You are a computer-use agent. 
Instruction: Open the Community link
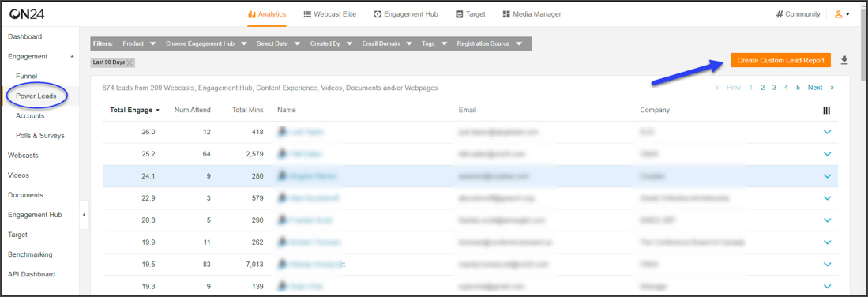798,14
